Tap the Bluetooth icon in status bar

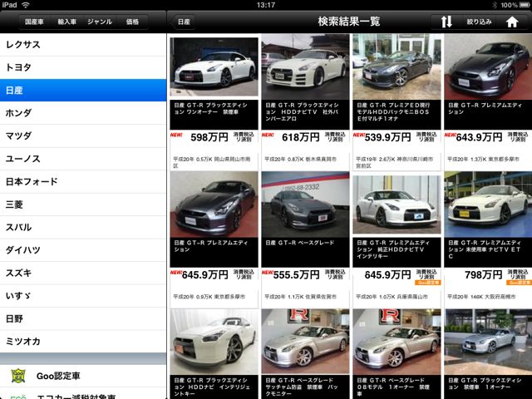click(495, 5)
